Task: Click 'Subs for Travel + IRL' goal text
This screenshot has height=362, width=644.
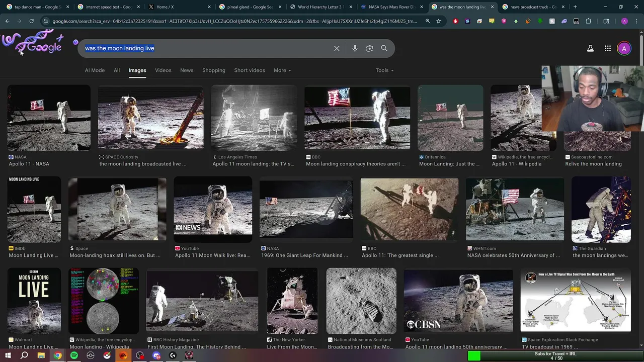Action: 555,353
